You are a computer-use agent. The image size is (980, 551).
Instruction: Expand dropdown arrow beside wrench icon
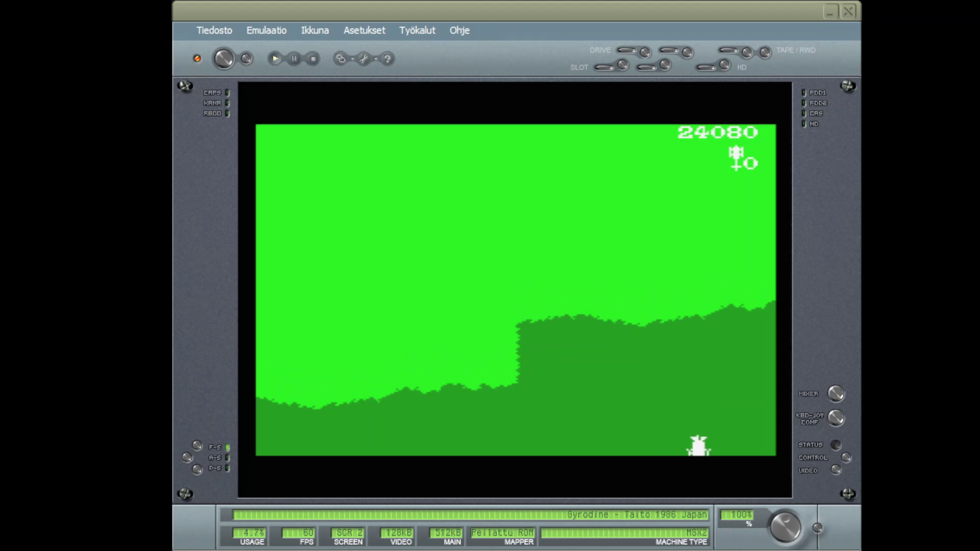pos(376,59)
